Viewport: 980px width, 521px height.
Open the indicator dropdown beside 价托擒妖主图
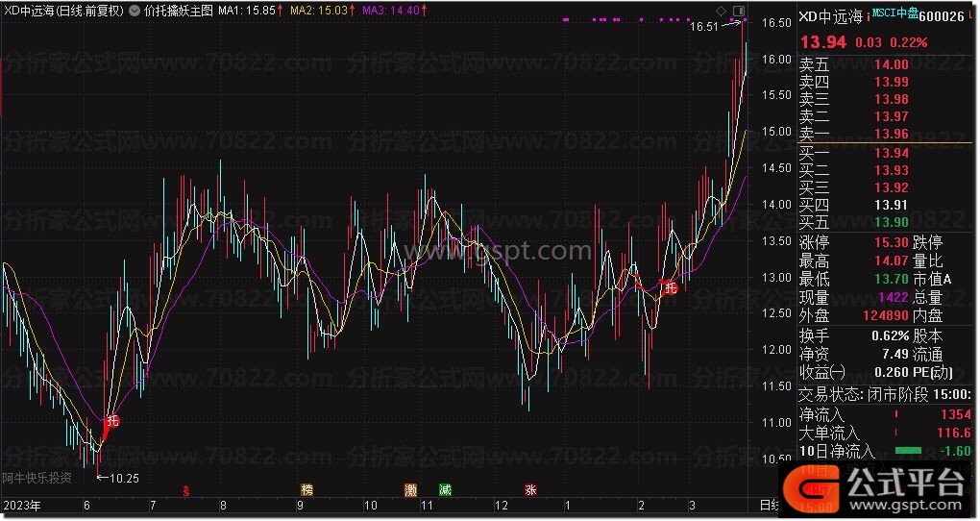tap(135, 12)
